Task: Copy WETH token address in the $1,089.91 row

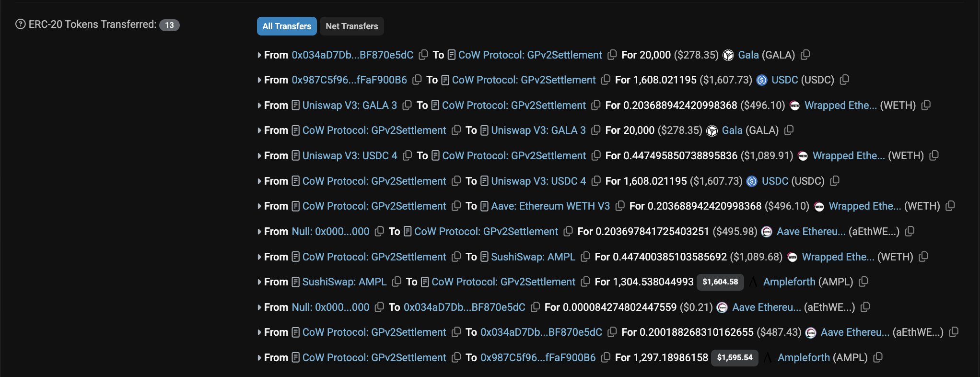Action: 934,155
